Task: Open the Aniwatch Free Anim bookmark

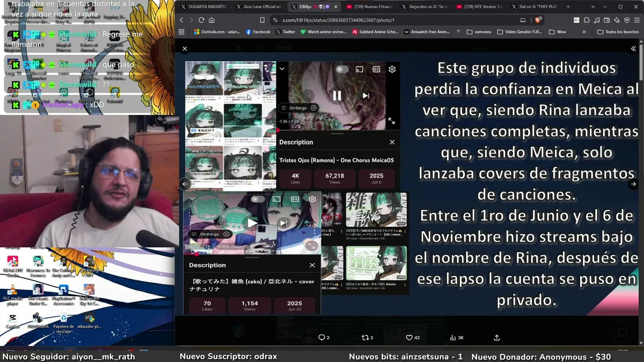Action: [427, 32]
